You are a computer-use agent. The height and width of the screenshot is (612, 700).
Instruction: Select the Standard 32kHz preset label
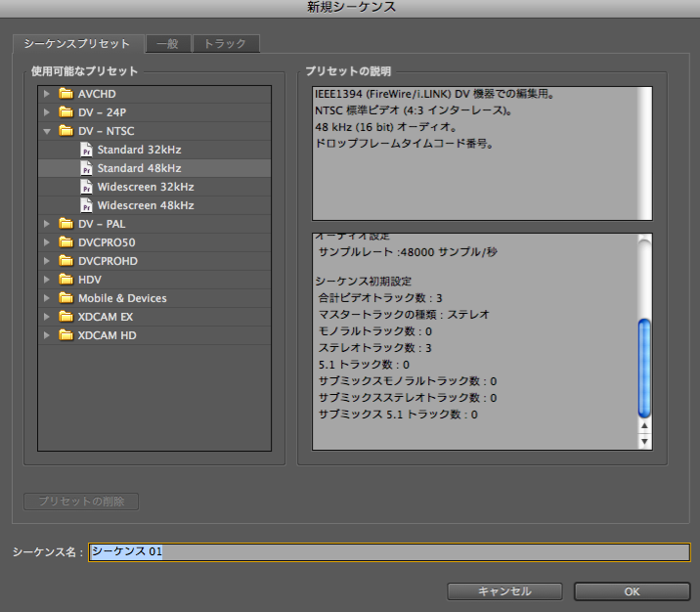point(139,150)
